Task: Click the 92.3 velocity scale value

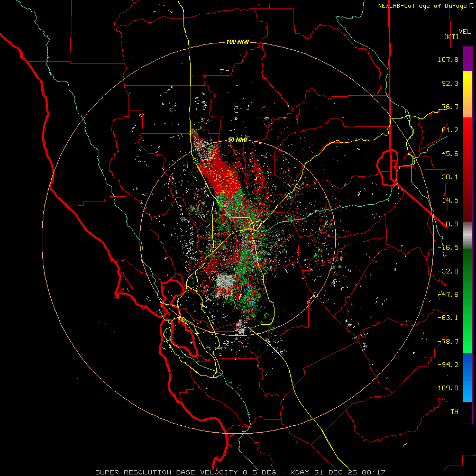Action: pos(450,83)
